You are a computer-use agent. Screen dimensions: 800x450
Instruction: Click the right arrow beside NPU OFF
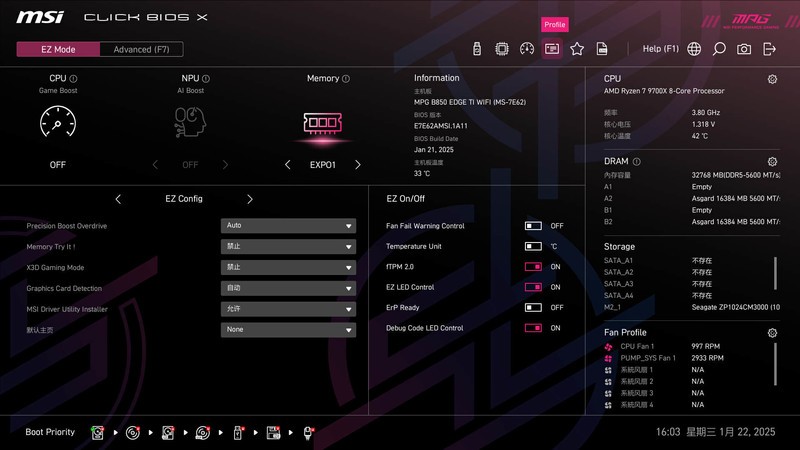click(225, 164)
